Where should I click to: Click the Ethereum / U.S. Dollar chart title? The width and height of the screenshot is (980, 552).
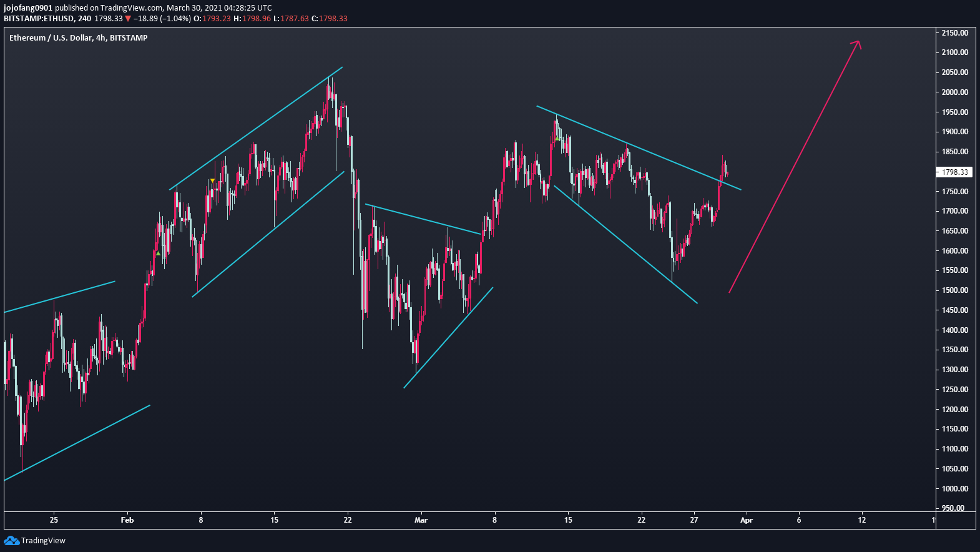[79, 38]
